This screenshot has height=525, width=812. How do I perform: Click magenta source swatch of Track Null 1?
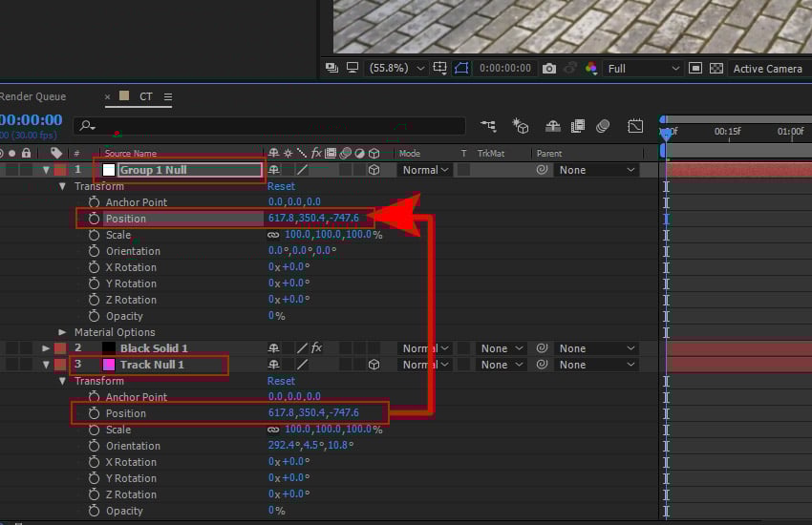click(x=109, y=365)
